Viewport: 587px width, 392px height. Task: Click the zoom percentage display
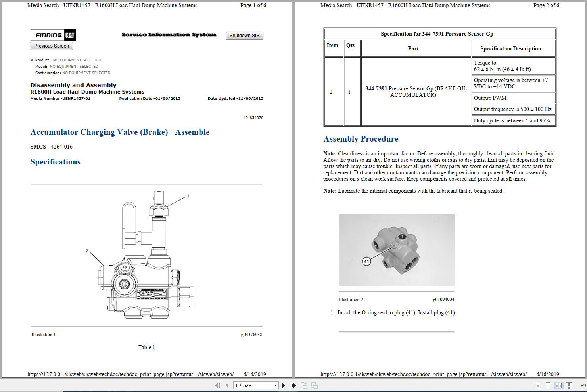(x=582, y=385)
